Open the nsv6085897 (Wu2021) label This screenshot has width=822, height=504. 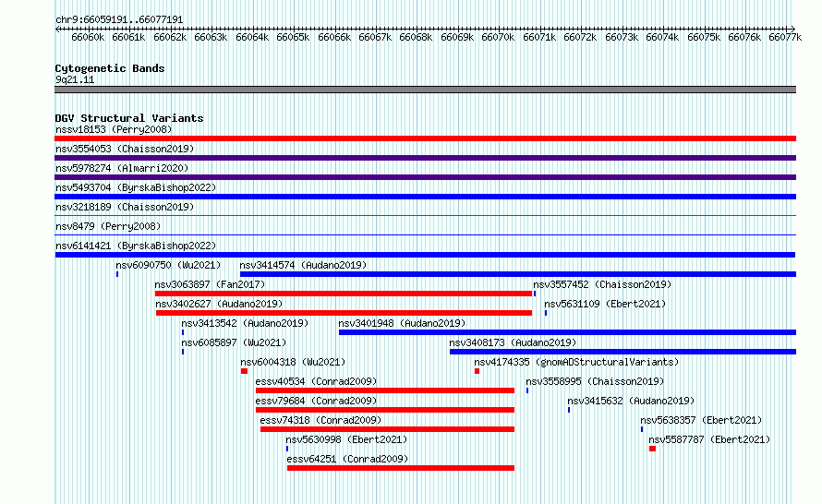coord(234,342)
